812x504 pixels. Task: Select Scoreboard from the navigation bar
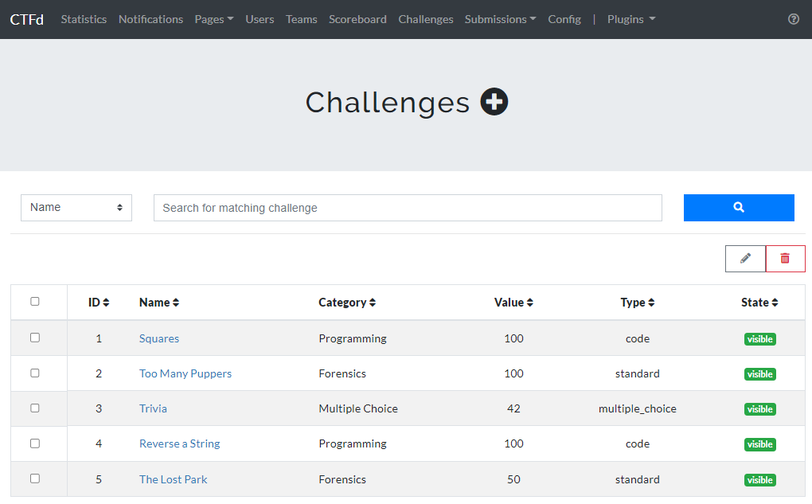click(357, 19)
